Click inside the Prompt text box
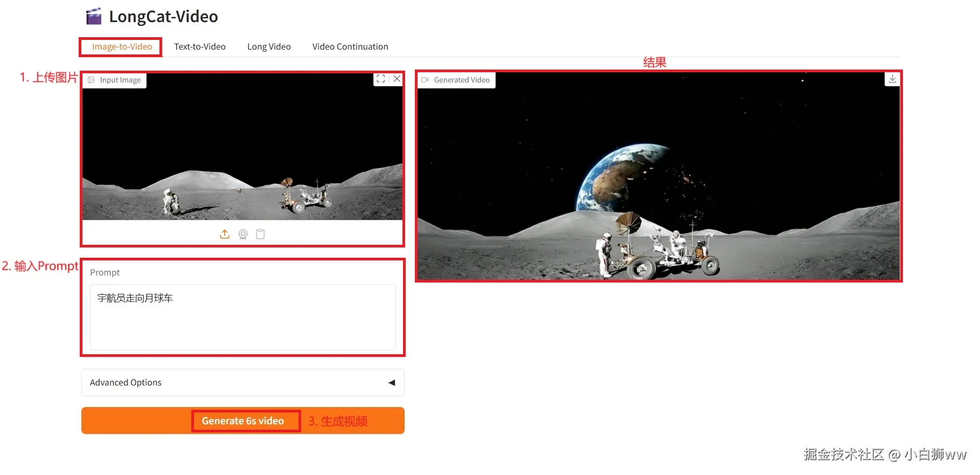980x475 pixels. pos(242,317)
